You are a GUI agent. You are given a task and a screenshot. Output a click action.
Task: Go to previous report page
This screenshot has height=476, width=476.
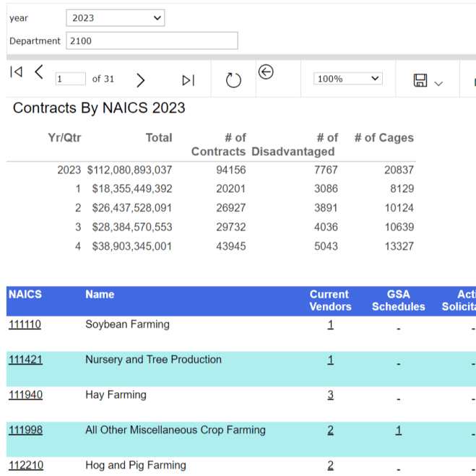point(39,72)
